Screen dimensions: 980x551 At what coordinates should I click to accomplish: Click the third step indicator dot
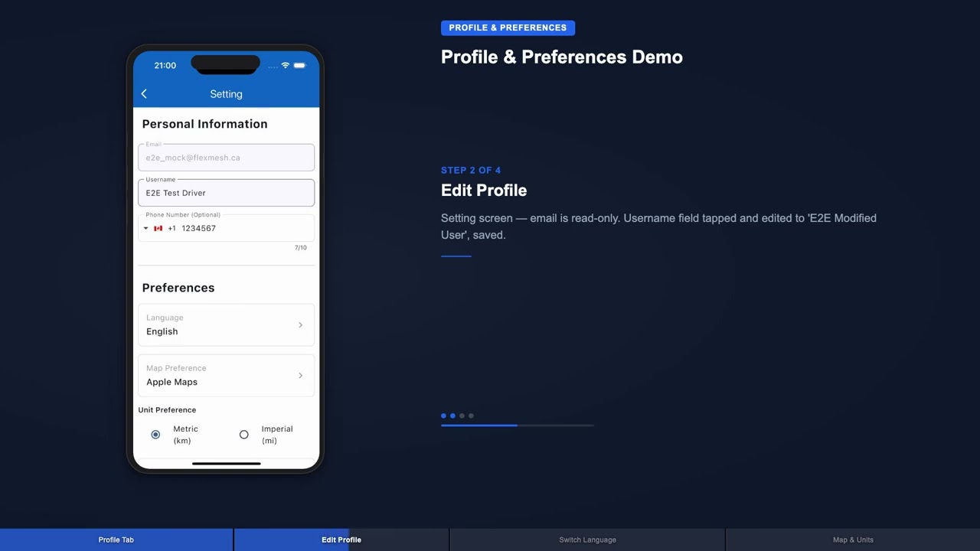(462, 416)
